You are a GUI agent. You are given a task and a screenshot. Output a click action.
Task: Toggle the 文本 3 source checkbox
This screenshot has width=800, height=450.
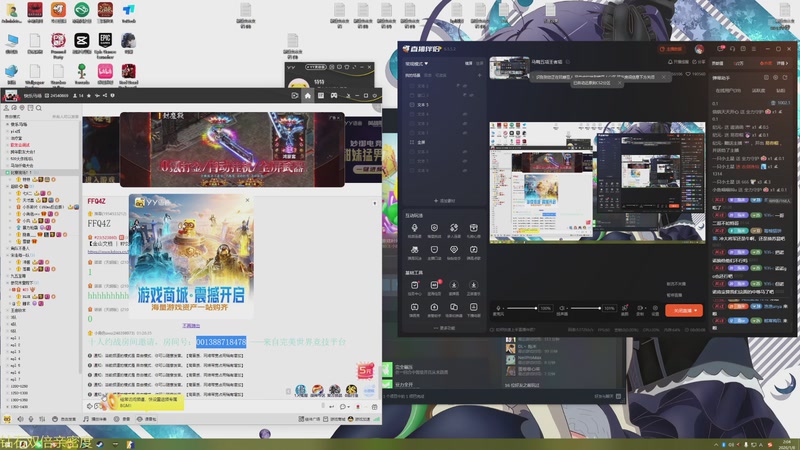tap(412, 123)
